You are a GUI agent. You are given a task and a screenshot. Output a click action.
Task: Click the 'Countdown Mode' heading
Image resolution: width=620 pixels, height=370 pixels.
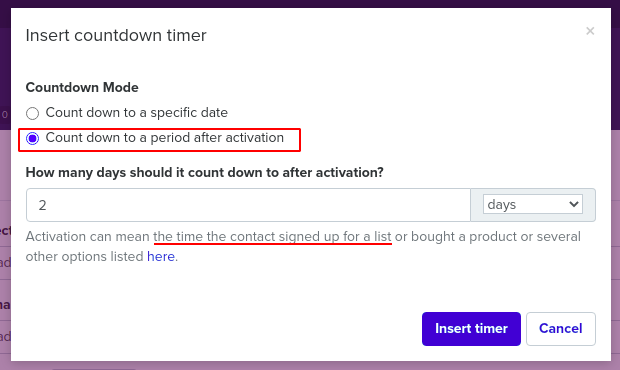tap(82, 87)
